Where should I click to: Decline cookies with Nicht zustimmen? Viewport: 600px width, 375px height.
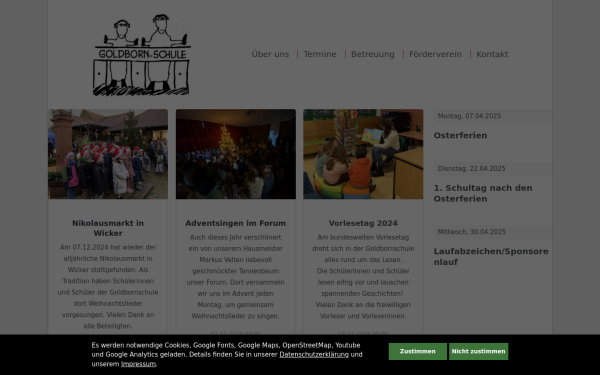[478, 351]
